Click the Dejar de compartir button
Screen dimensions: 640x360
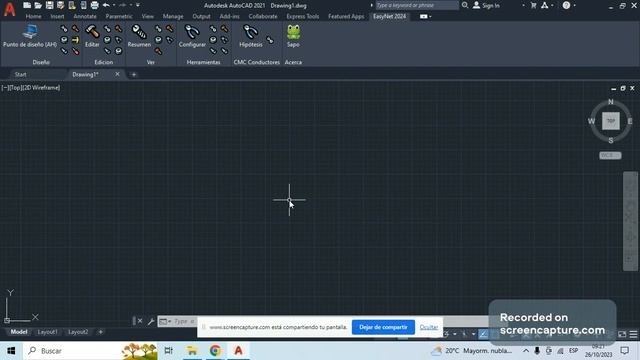(x=383, y=327)
